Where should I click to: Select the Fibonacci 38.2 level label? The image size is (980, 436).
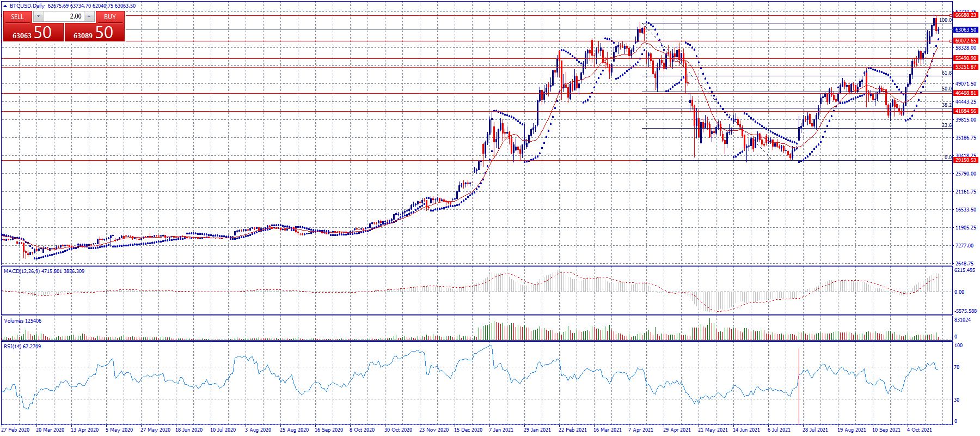[x=947, y=105]
